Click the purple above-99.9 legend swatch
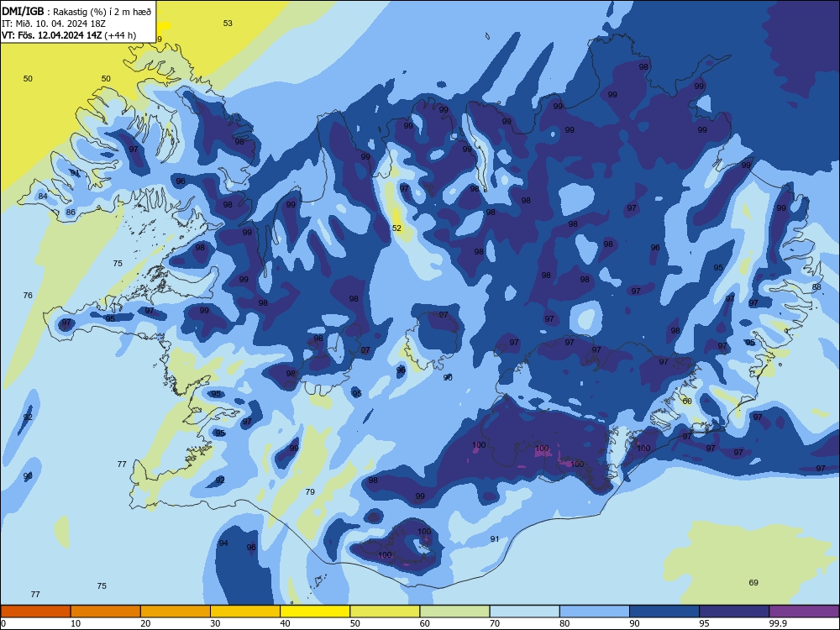 [804, 612]
